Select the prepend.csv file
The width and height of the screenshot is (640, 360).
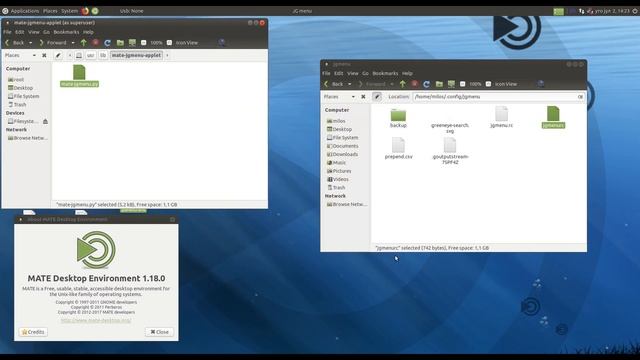tap(398, 148)
